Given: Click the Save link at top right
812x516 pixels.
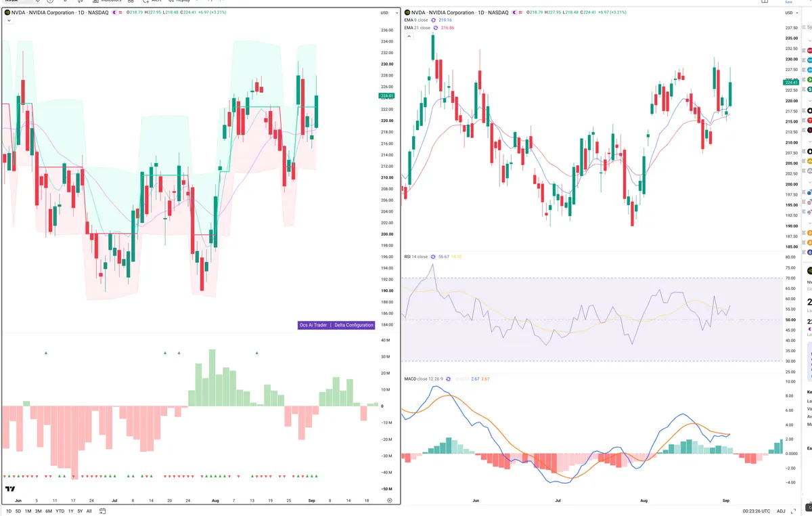Looking at the screenshot, I should tap(788, 2).
